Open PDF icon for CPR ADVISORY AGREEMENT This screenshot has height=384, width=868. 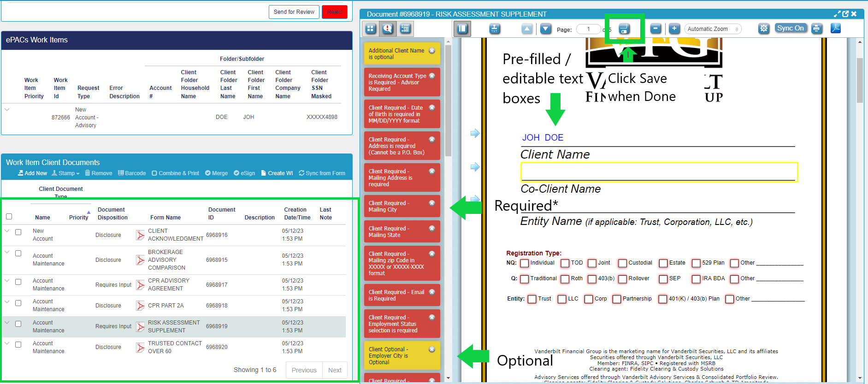coord(140,285)
